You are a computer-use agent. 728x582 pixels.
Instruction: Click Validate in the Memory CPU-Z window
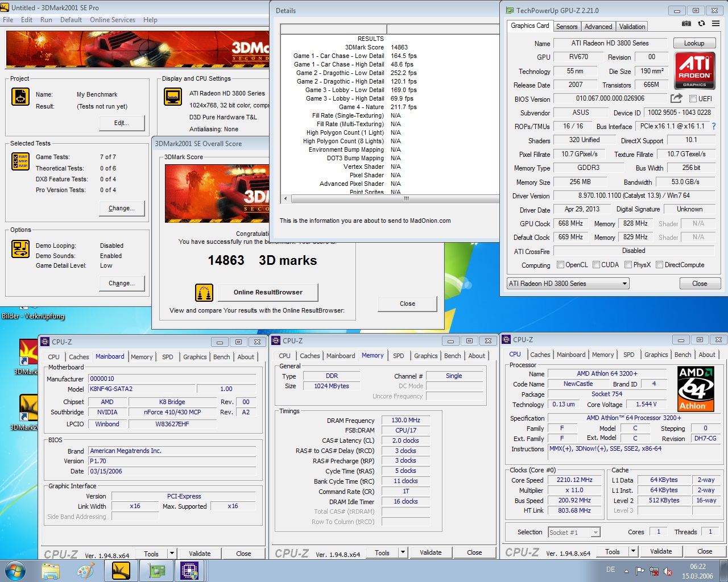(x=431, y=552)
